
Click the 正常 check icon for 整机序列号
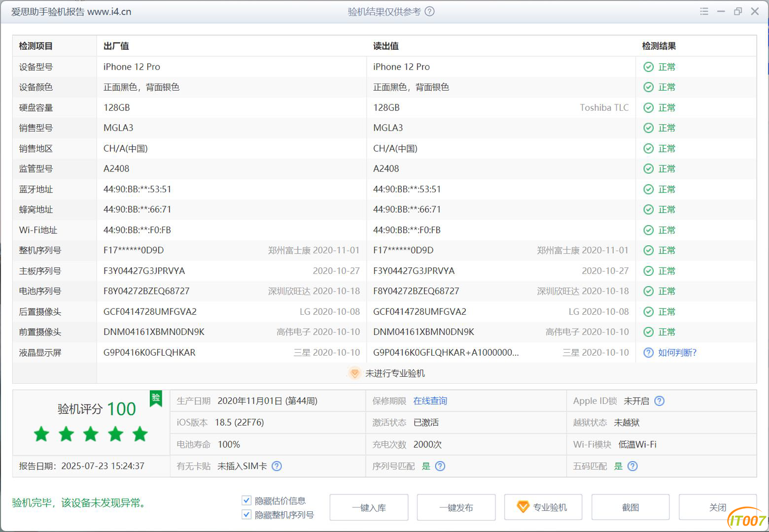pos(649,251)
